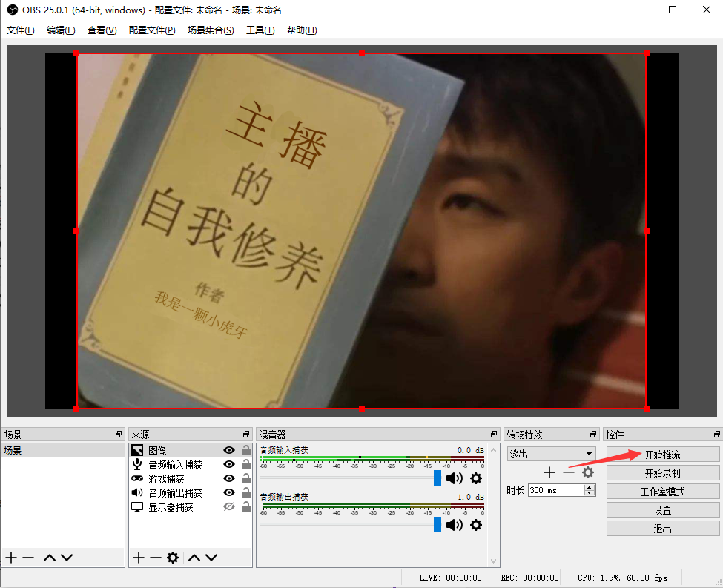Hide the 游戏捕获 source eye icon
723x588 pixels.
(x=229, y=479)
